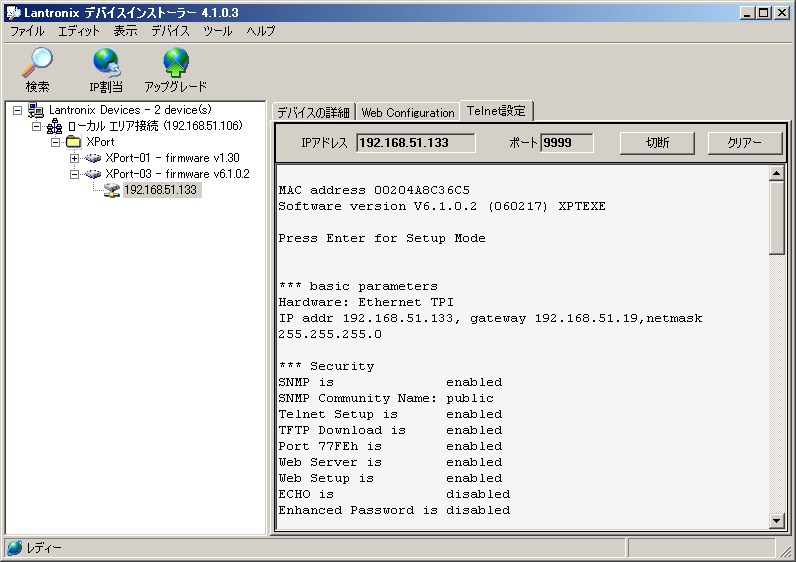Select the Telnet設定 tab
Viewport: 796px width, 562px height.
(x=496, y=111)
